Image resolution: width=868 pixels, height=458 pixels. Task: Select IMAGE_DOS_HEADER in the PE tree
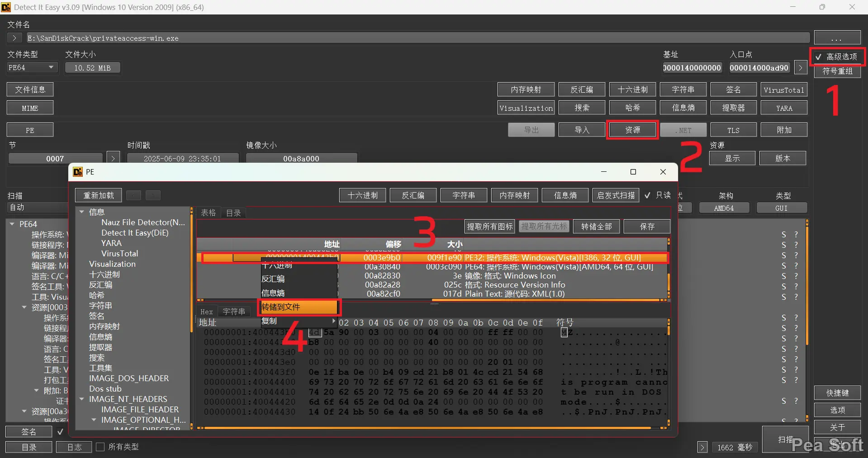(129, 378)
